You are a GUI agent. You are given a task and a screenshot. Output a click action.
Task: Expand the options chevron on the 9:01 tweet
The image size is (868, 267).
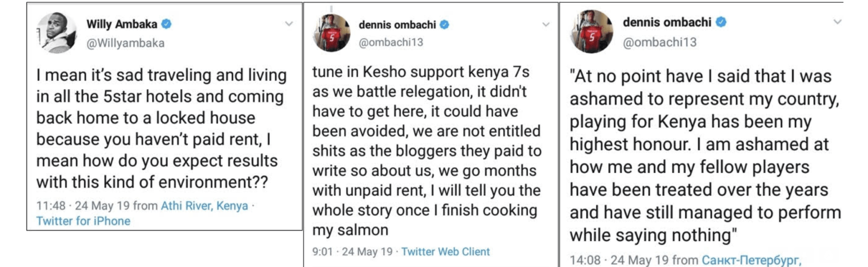click(x=546, y=24)
